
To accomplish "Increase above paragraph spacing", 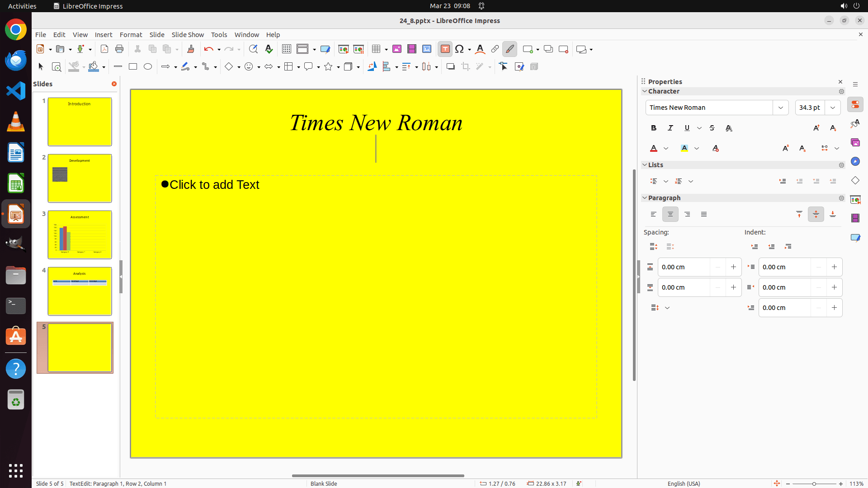I will point(733,267).
